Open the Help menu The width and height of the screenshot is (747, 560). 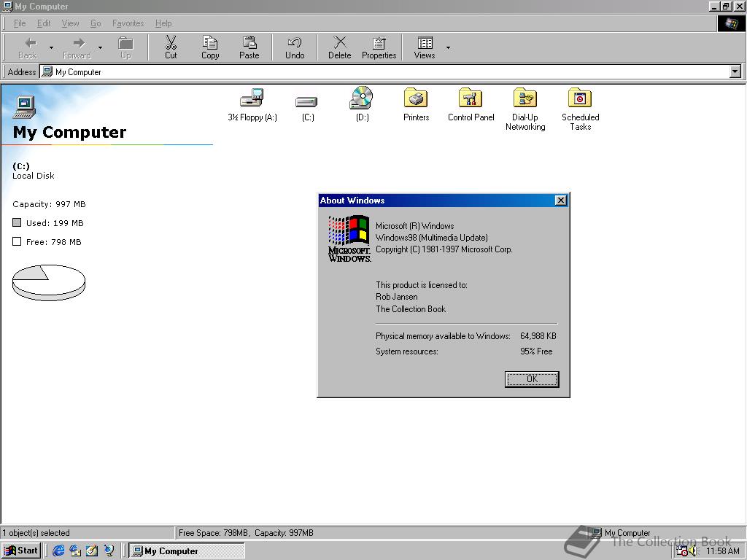[163, 23]
